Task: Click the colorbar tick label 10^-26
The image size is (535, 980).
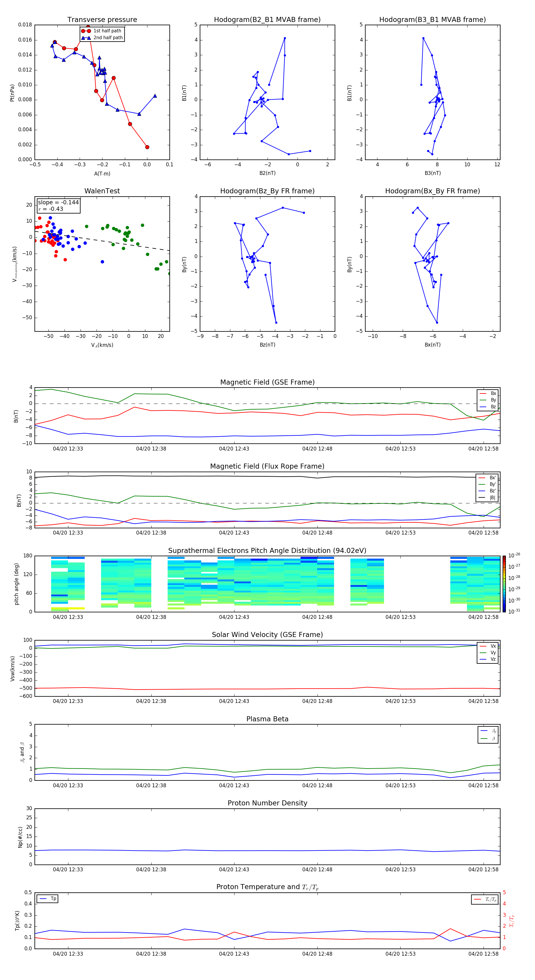Action: click(514, 555)
